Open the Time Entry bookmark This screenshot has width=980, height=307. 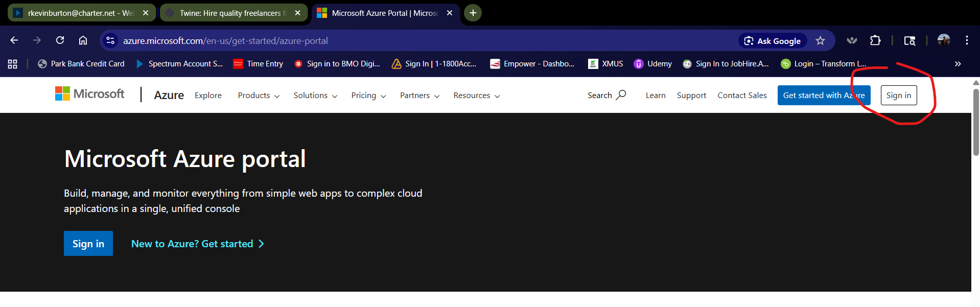[258, 64]
